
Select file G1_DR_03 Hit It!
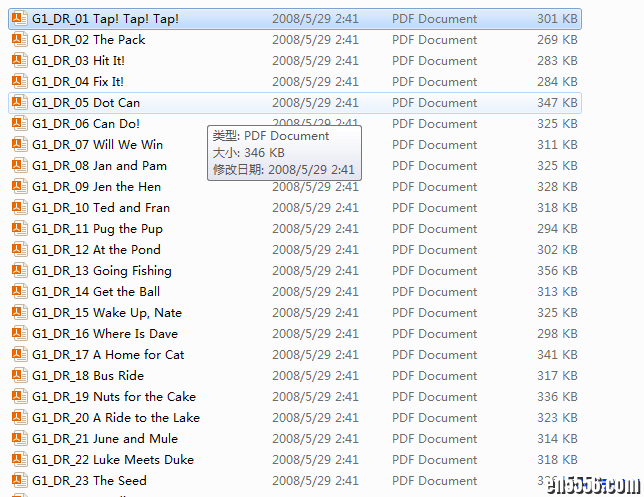[78, 61]
